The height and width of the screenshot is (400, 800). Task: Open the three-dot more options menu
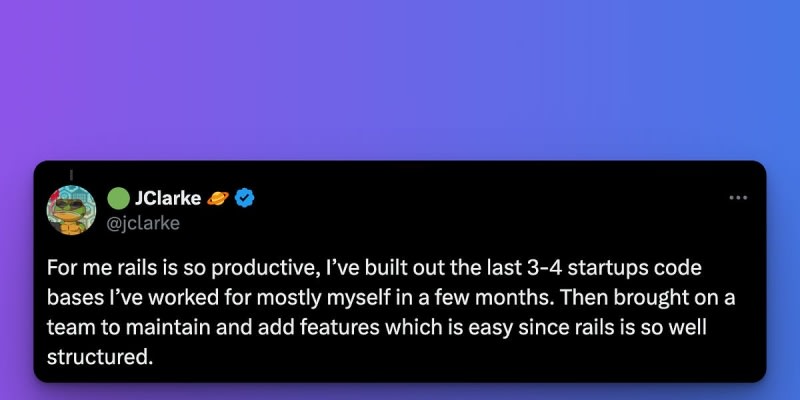[738, 198]
